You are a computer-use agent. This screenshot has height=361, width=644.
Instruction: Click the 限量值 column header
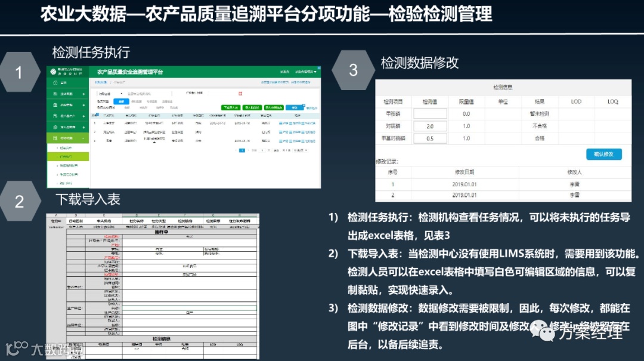[x=466, y=101]
